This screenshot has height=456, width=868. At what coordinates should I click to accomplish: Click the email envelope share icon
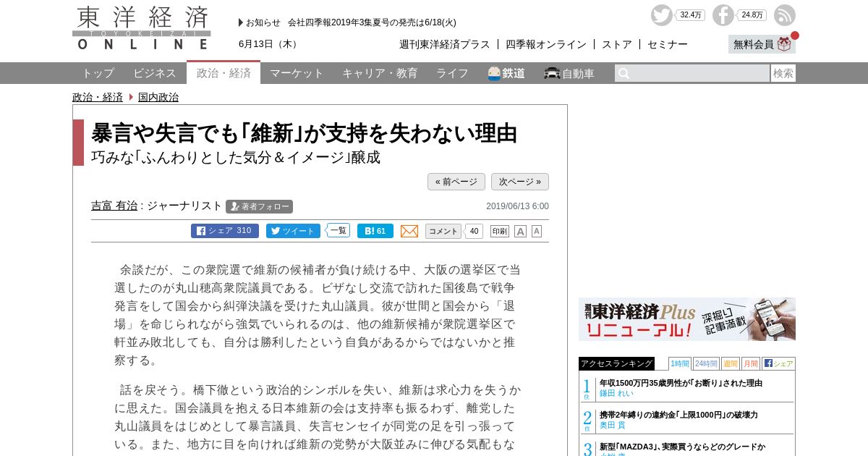click(409, 231)
